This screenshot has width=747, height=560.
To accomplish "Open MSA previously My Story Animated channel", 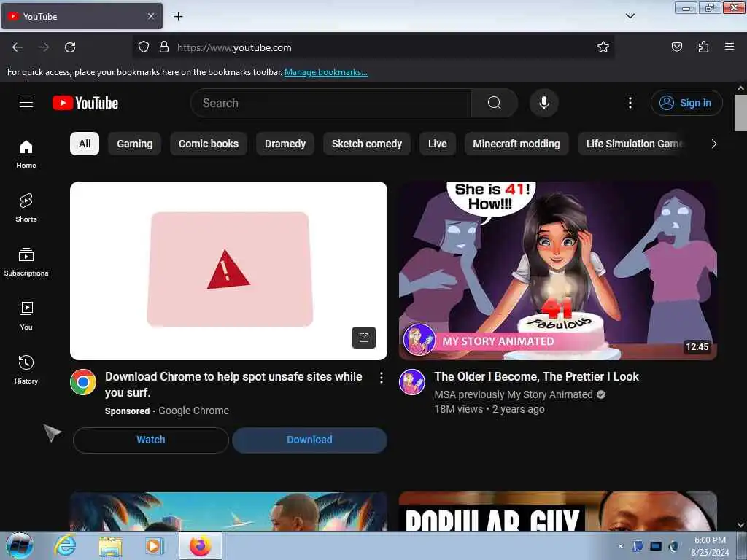I will click(514, 394).
